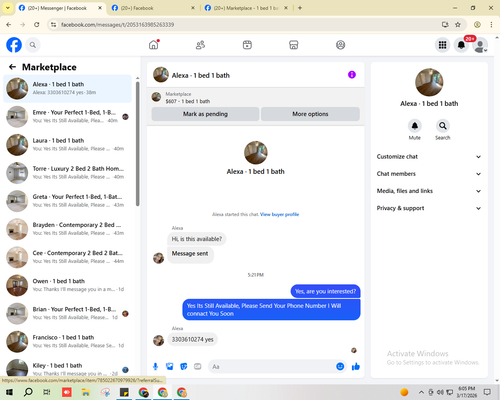Choose a GIF icon
The image size is (500, 400).
coord(198,367)
